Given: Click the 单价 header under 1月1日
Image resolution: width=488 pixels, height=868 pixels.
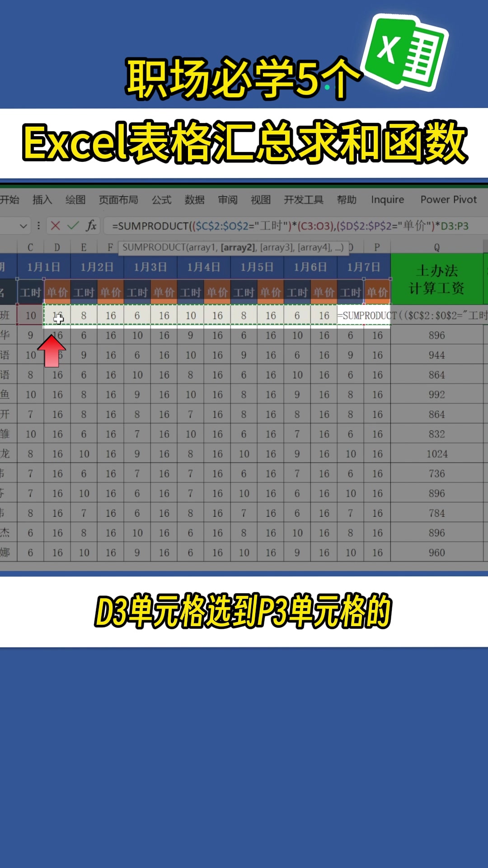Looking at the screenshot, I should pos(57,292).
